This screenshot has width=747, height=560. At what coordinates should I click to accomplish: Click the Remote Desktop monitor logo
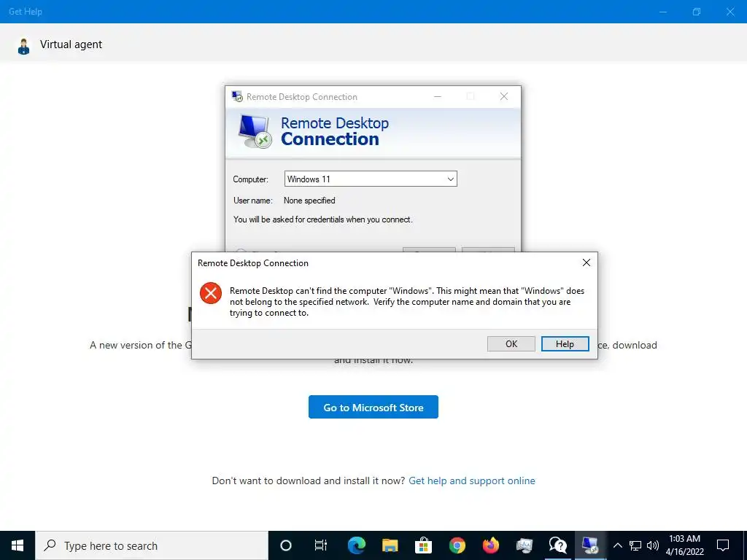coord(255,131)
